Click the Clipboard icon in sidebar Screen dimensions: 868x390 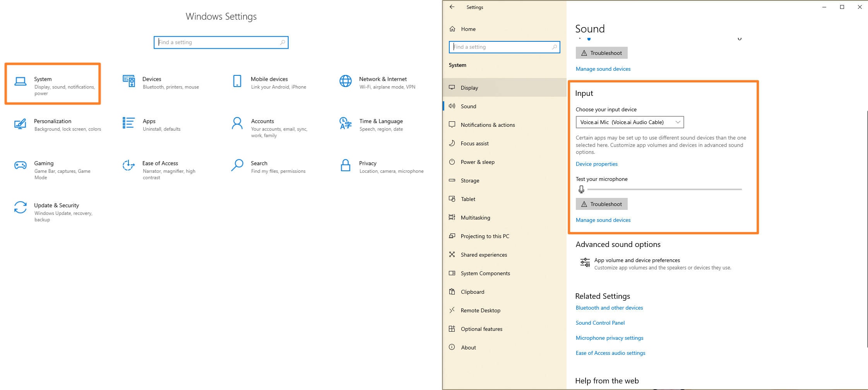point(452,291)
